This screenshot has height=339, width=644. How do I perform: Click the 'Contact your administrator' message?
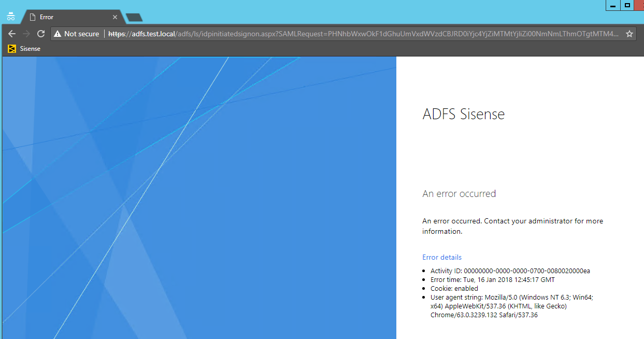point(512,226)
